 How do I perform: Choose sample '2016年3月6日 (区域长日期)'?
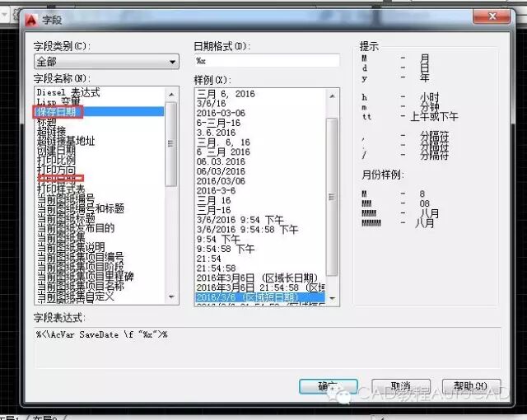pyautogui.click(x=257, y=278)
